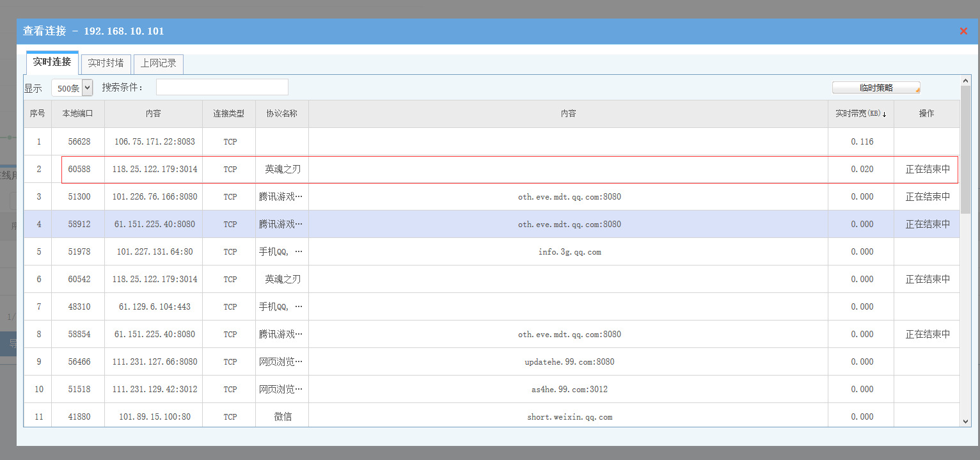980x460 pixels.
Task: Click 正在结束中 for port 60542 row
Action: [927, 280]
